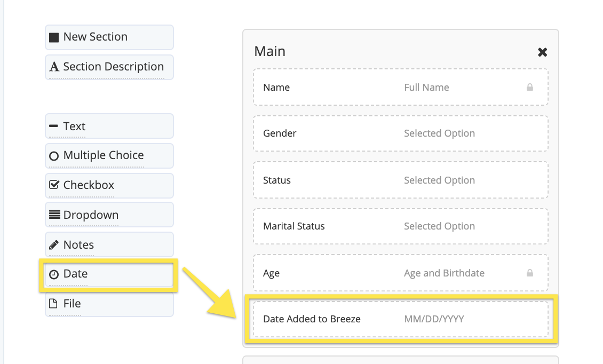Viewport: 603px width, 364px height.
Task: Add a File field type
Action: 109,304
